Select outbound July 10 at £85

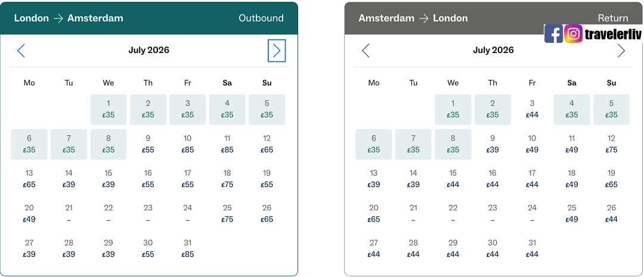pyautogui.click(x=187, y=144)
